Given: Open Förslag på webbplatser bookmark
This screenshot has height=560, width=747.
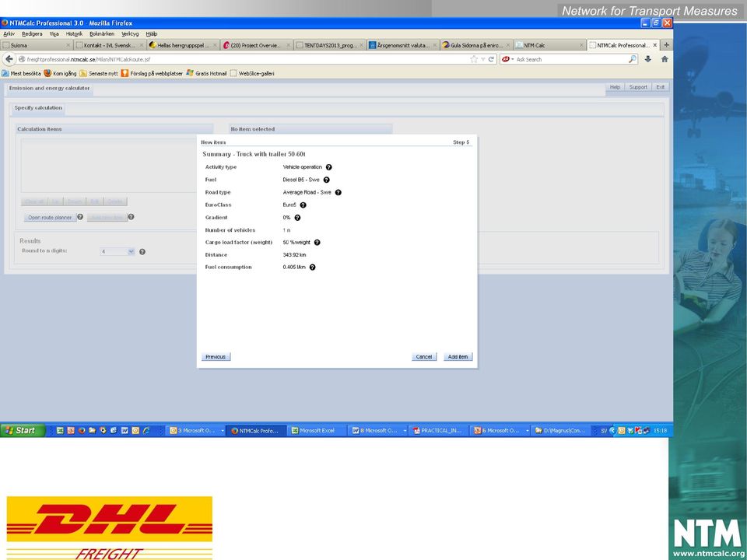Looking at the screenshot, I should coord(152,73).
